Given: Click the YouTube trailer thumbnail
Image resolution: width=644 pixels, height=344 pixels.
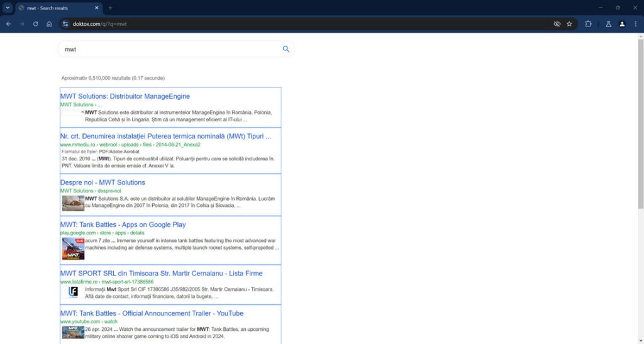Looking at the screenshot, I should tap(73, 333).
